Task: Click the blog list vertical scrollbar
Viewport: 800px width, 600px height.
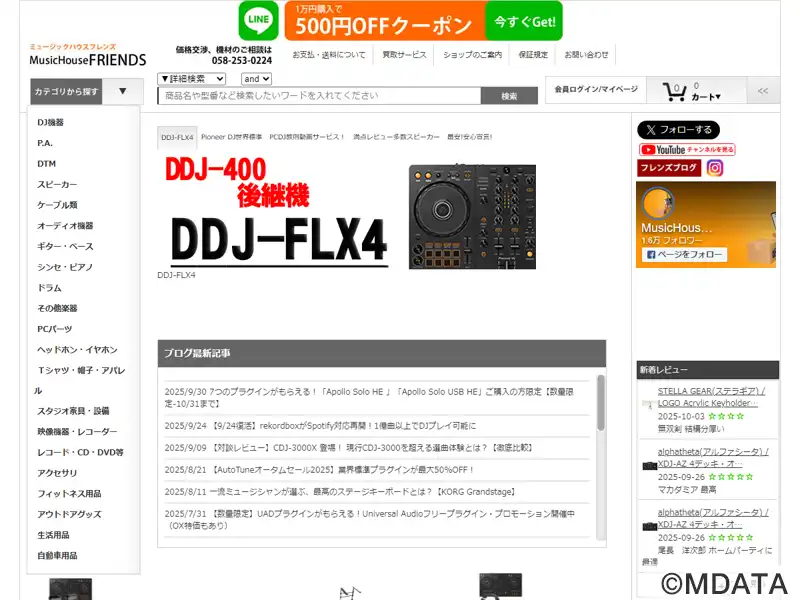Action: pos(601,403)
